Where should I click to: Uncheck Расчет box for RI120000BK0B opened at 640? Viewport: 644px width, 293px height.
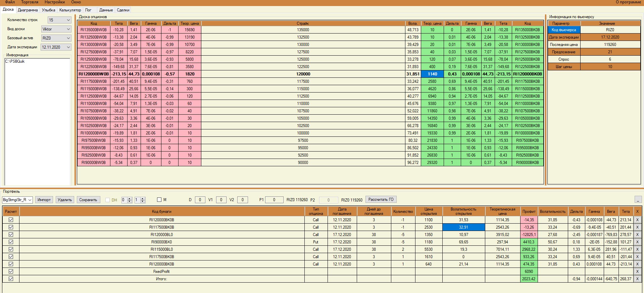(x=11, y=264)
